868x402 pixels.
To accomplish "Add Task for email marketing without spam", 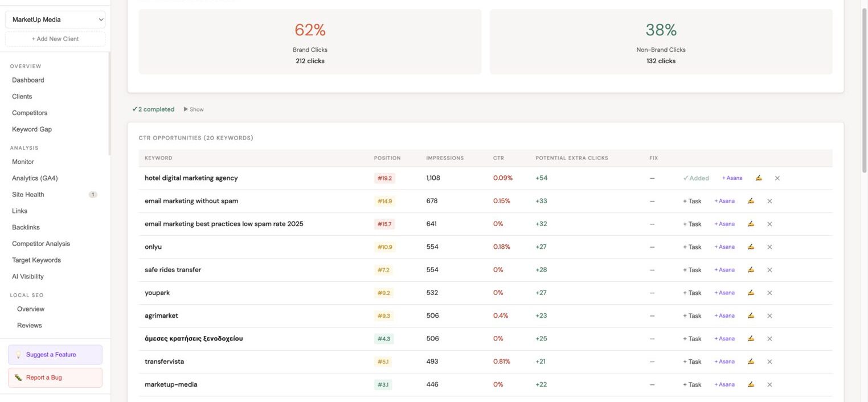I will tap(692, 201).
